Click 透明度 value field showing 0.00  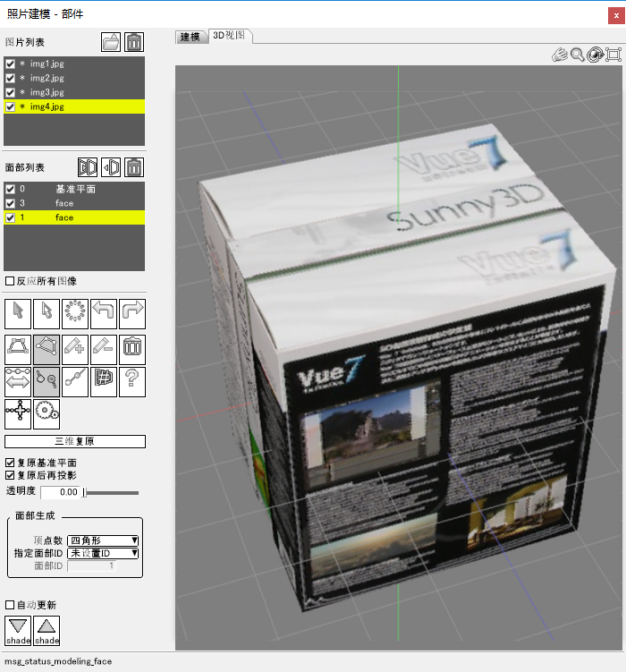(60, 492)
